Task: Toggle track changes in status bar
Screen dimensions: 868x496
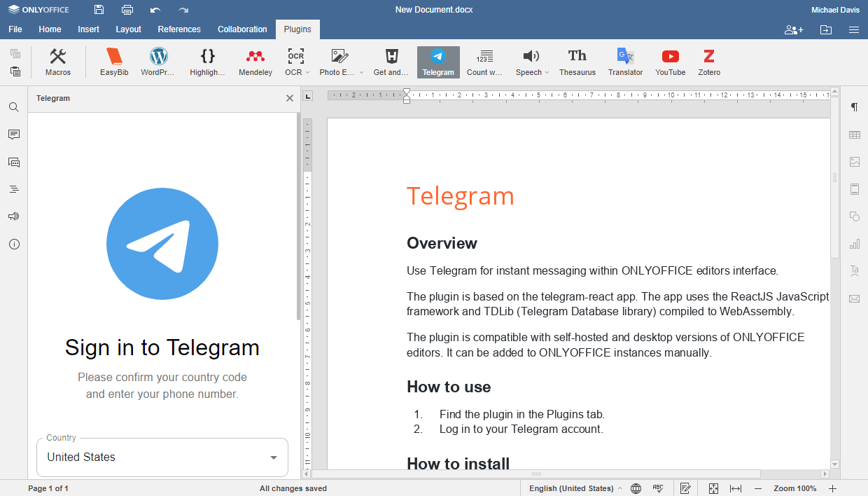Action: [x=685, y=488]
